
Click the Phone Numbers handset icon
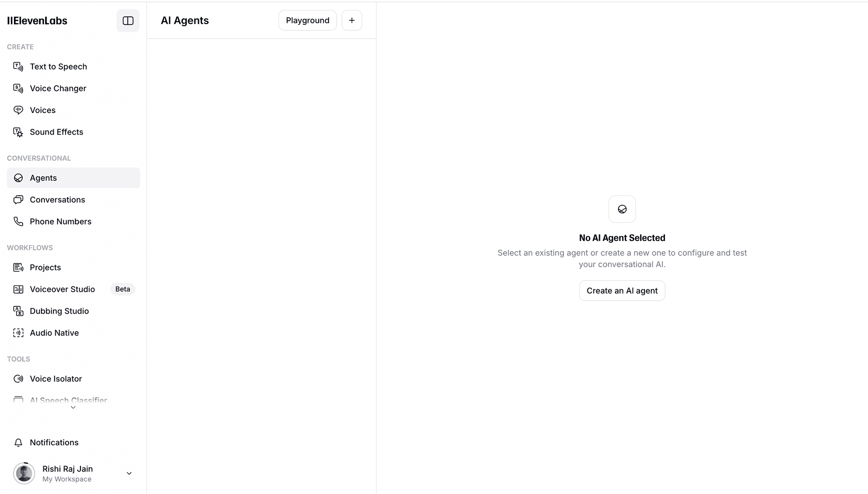coord(18,221)
